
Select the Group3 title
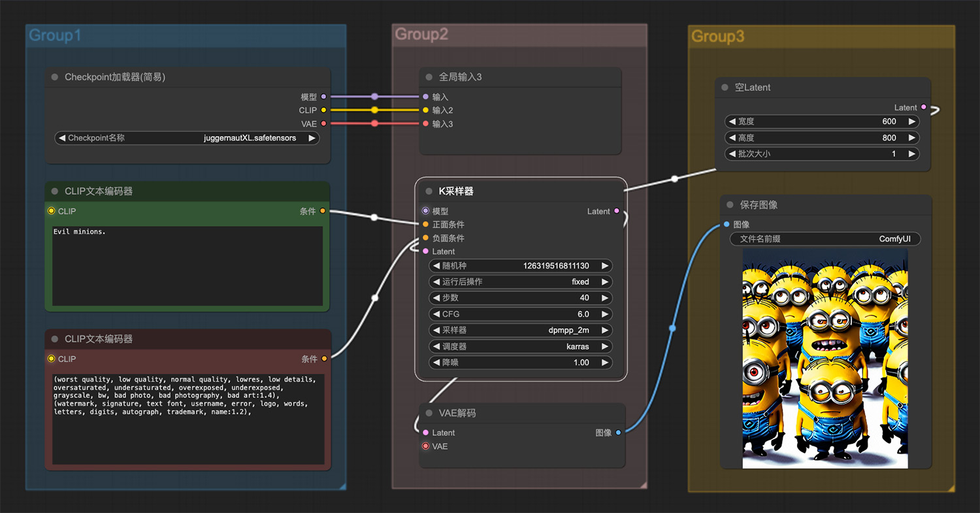[x=718, y=37]
